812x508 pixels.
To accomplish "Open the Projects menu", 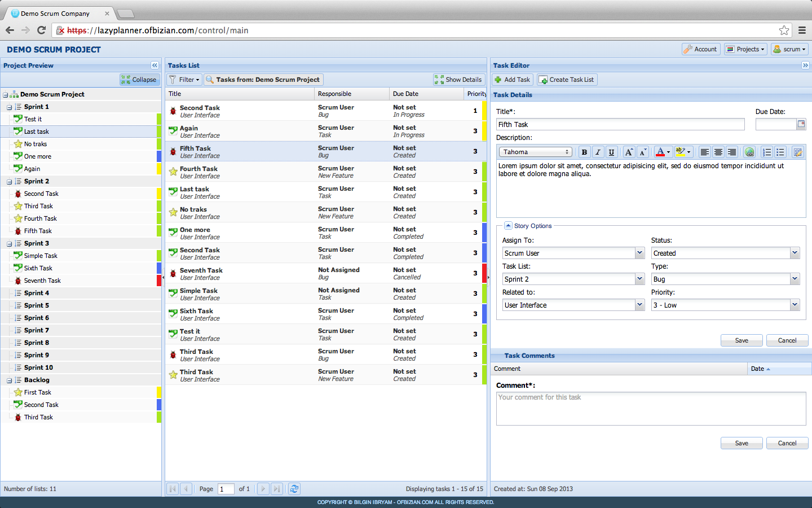I will [x=745, y=49].
